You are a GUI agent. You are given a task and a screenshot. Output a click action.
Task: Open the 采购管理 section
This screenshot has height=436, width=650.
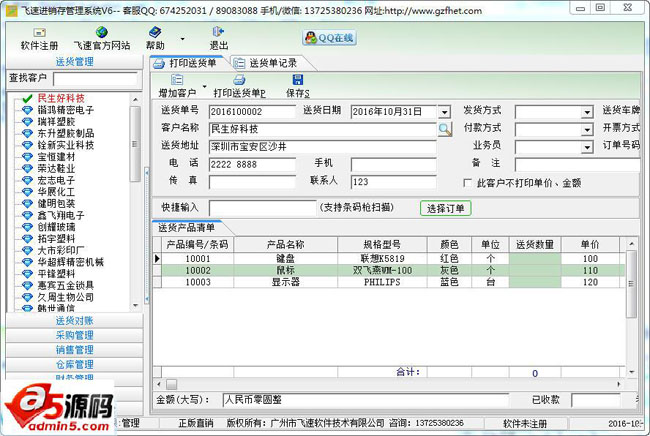(x=75, y=335)
